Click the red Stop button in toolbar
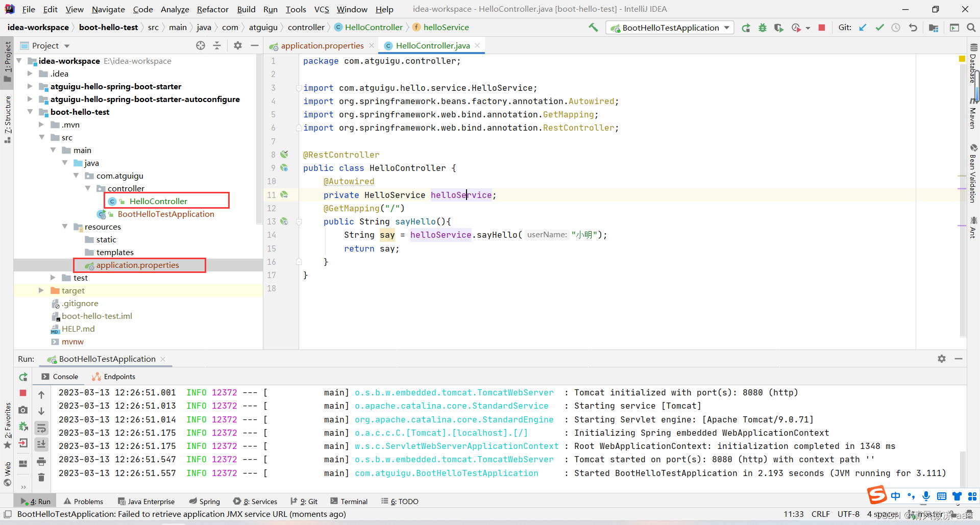The height and width of the screenshot is (525, 980). (822, 28)
